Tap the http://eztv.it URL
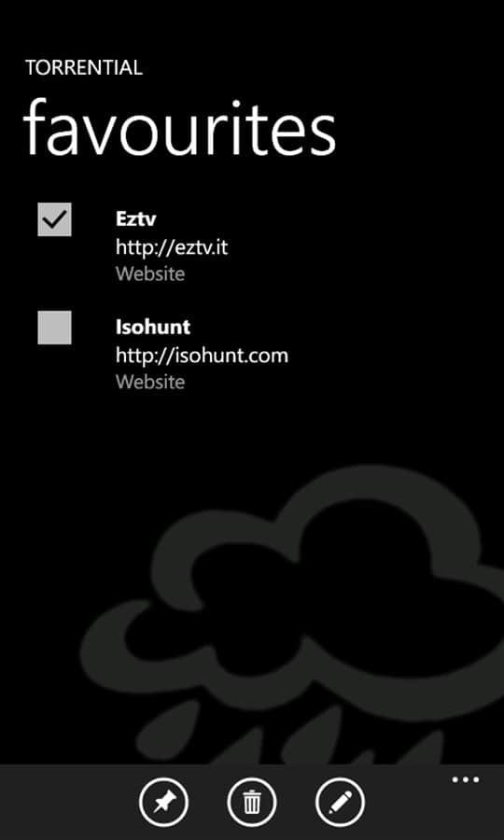This screenshot has width=504, height=840. coord(172,247)
